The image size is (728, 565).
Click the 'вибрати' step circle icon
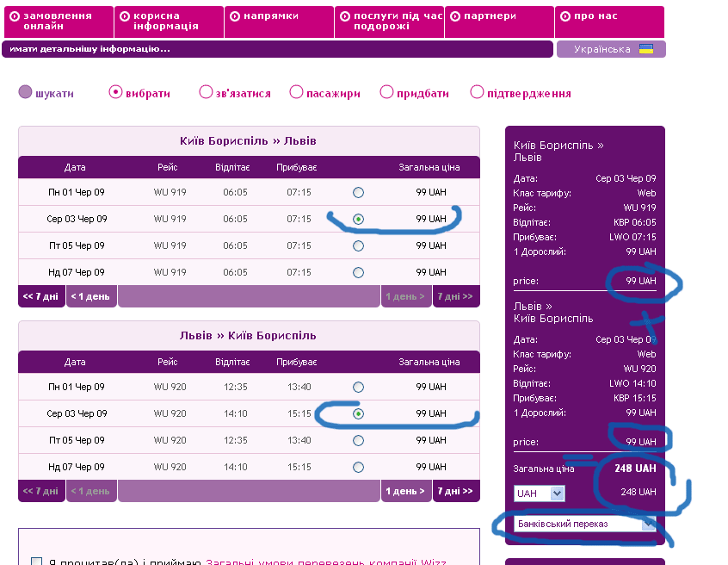[x=115, y=92]
